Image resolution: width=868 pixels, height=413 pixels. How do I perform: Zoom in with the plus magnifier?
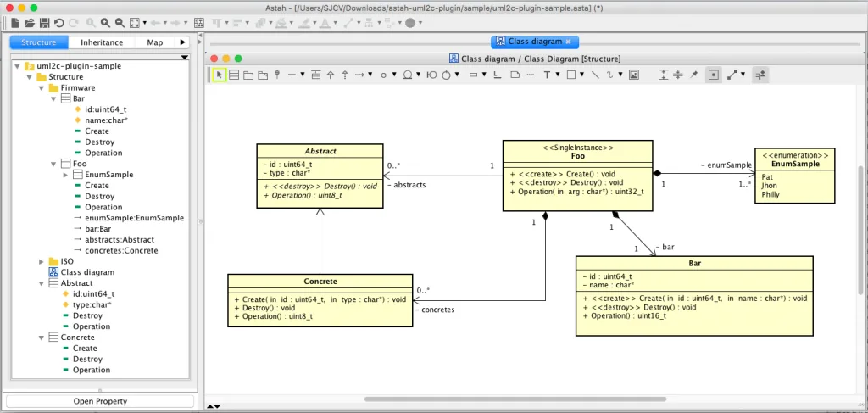pyautogui.click(x=105, y=23)
